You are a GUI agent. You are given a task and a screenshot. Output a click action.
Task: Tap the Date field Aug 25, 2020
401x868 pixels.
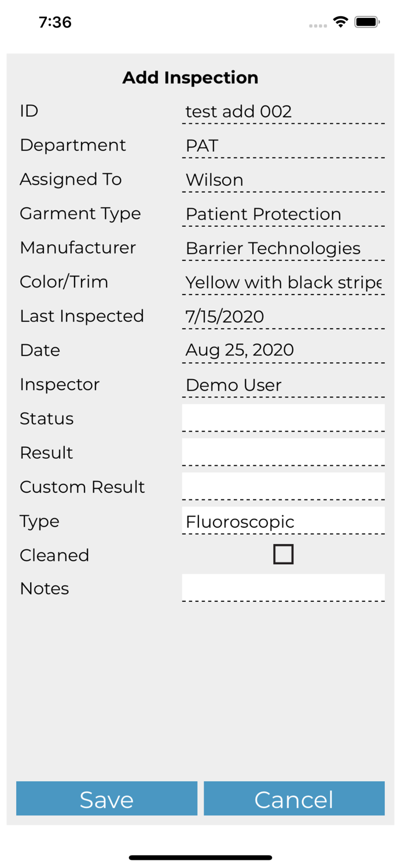(283, 350)
